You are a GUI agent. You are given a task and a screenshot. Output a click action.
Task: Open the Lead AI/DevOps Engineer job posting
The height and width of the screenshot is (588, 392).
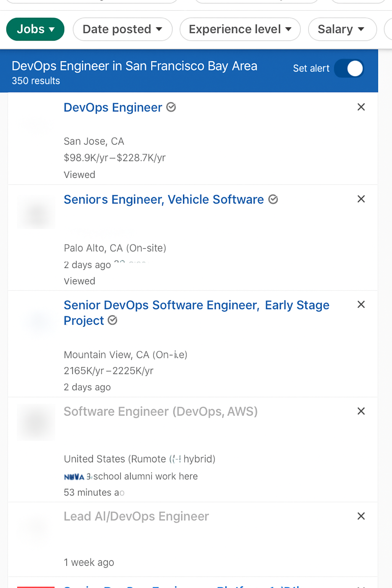[136, 516]
